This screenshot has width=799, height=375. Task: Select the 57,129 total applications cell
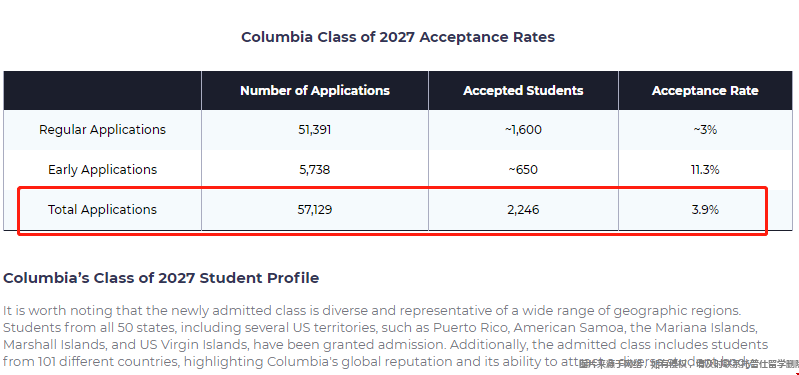(x=315, y=209)
